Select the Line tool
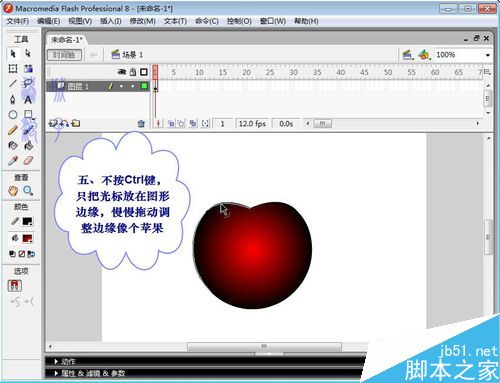Image resolution: width=500 pixels, height=383 pixels. click(x=13, y=83)
